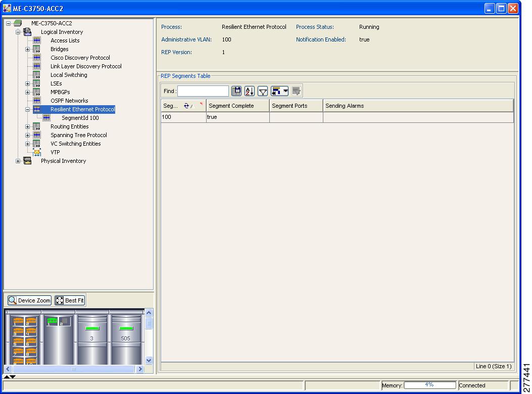Viewport: 532px width, 394px height.
Task: Click the SegmentId 100 table icon
Action: pyautogui.click(x=46, y=118)
